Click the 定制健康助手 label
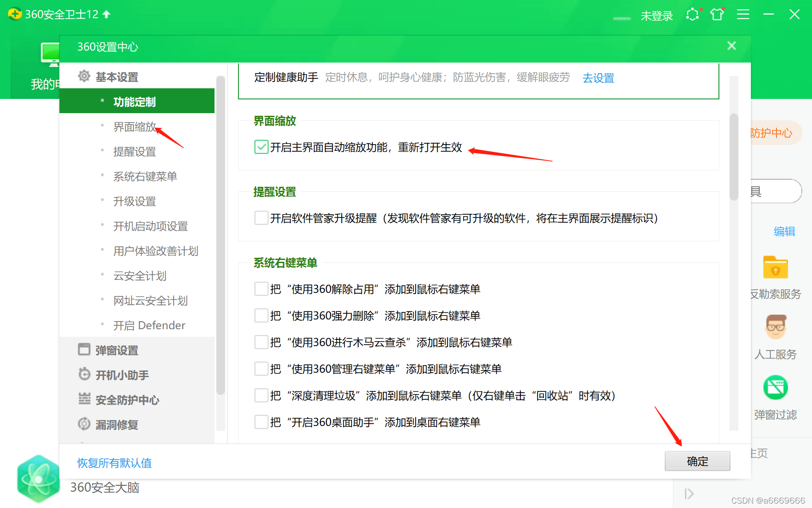The width and height of the screenshot is (812, 508). click(x=286, y=77)
